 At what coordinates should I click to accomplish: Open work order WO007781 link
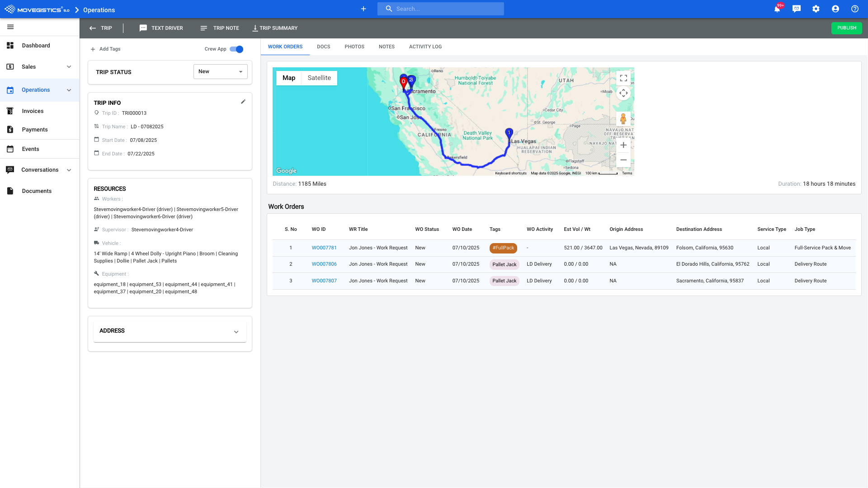click(324, 248)
